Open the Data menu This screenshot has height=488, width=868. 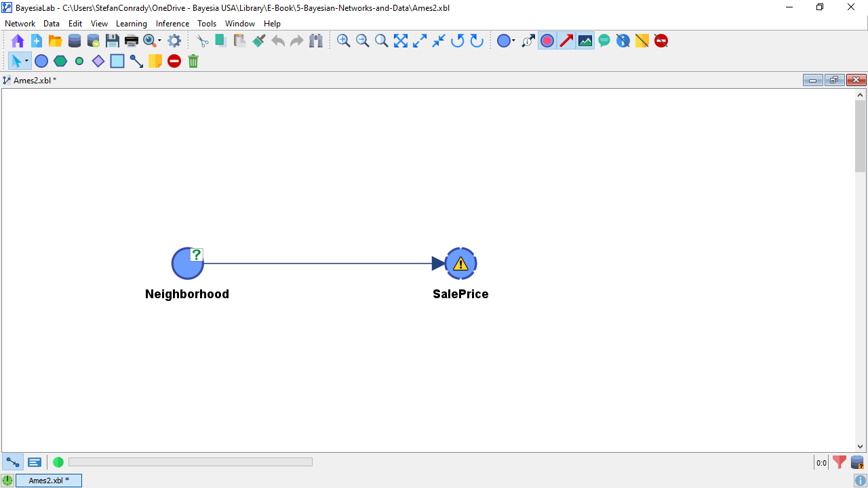(x=52, y=24)
